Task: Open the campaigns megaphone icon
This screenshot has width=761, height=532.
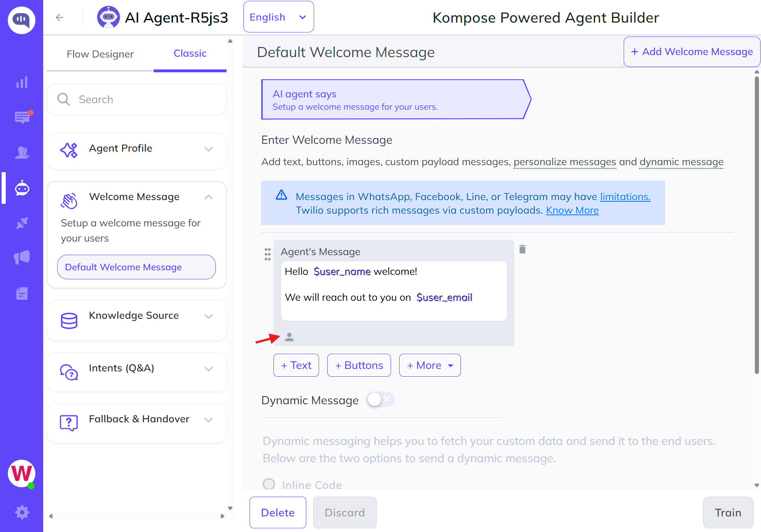Action: [x=22, y=258]
